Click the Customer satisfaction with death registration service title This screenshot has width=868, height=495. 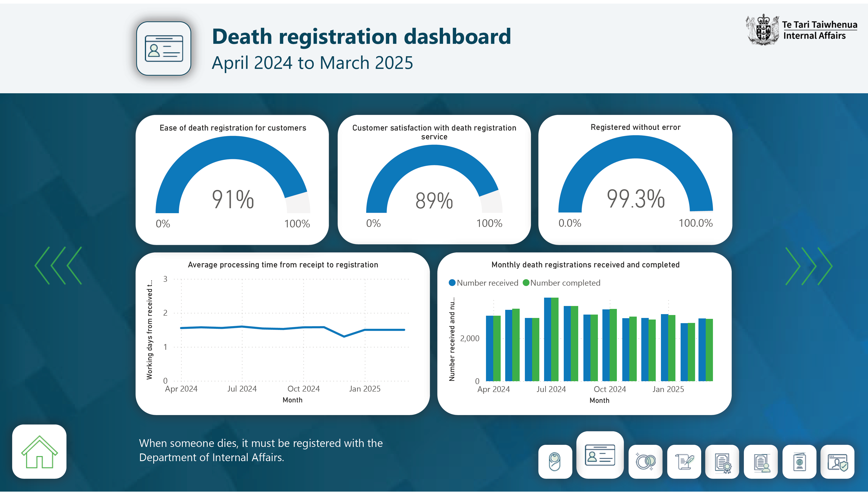[x=434, y=132]
